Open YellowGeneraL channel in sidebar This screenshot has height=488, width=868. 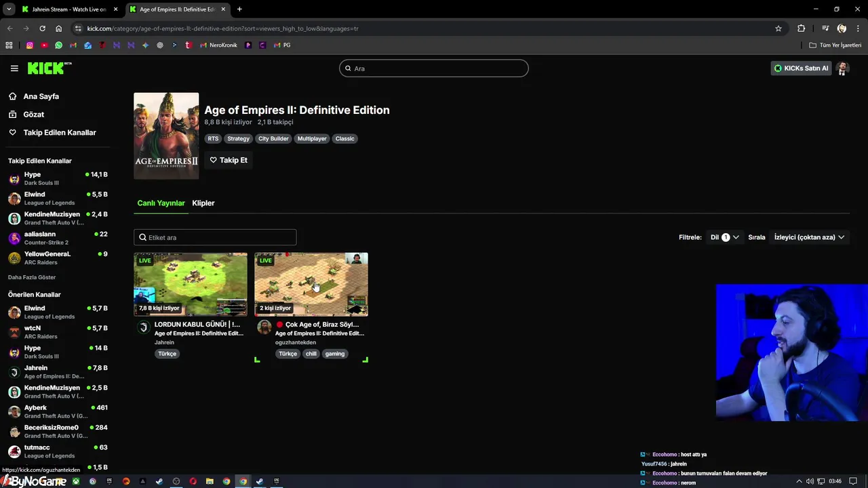(x=58, y=258)
